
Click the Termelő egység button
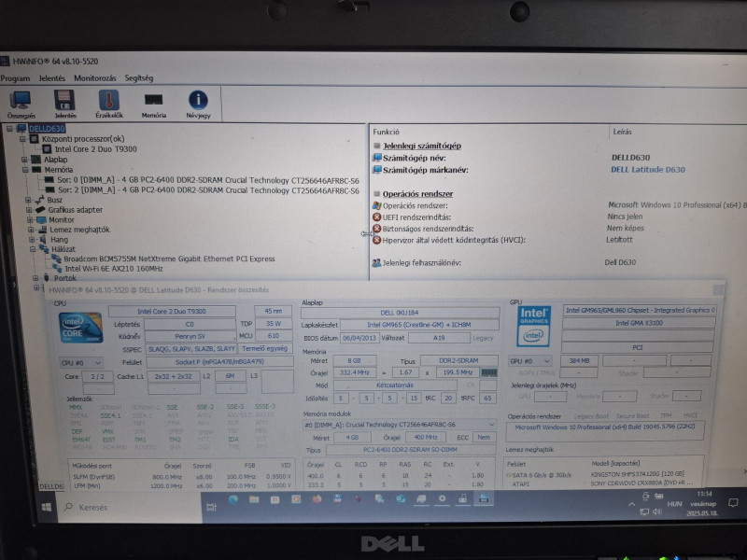(x=264, y=348)
